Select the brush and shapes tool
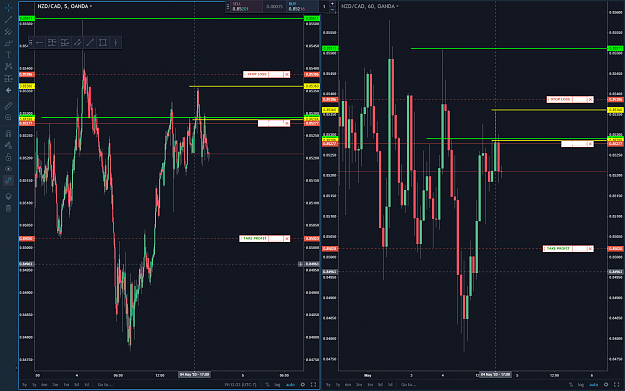The width and height of the screenshot is (625, 391). [x=8, y=43]
